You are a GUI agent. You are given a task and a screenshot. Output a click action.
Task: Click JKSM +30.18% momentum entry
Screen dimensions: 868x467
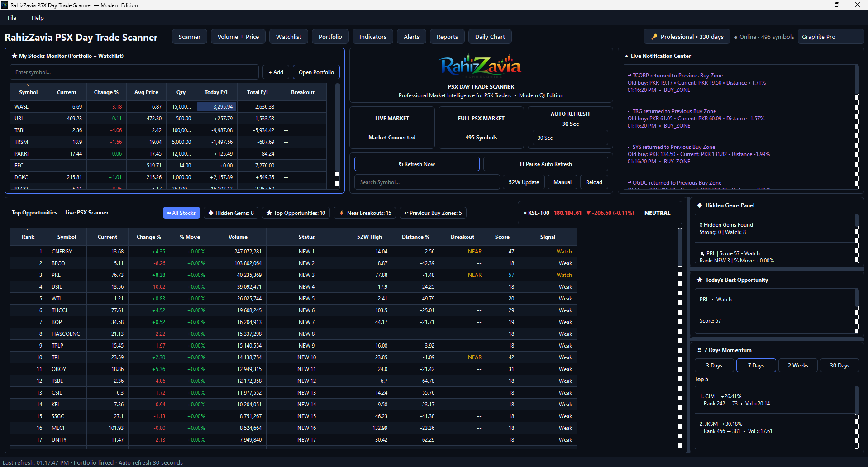point(774,427)
